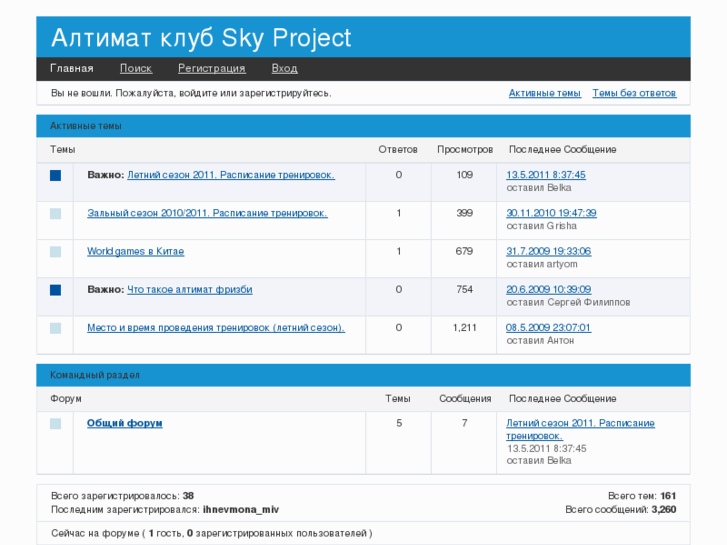Open topic Что такое алтимат фризби
Viewport: 727px width, 545px height.
coord(190,289)
